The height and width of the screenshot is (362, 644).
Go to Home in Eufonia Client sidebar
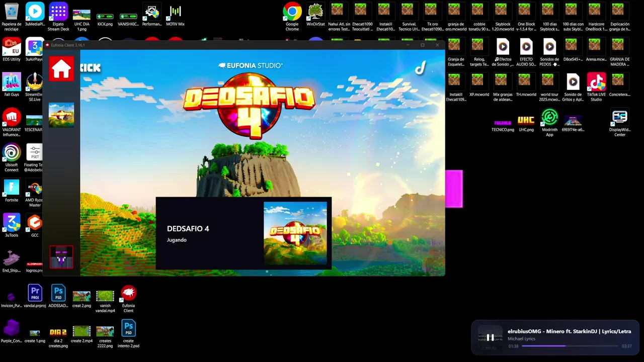61,69
